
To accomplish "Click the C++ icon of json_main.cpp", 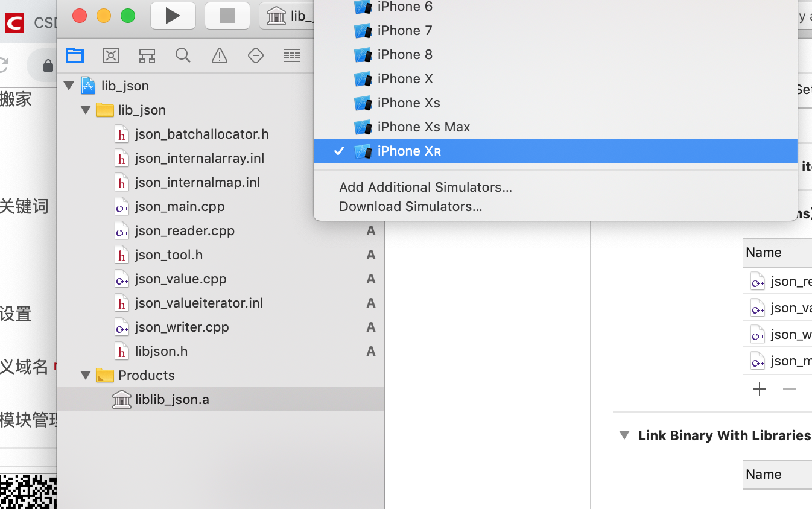I will [x=122, y=206].
